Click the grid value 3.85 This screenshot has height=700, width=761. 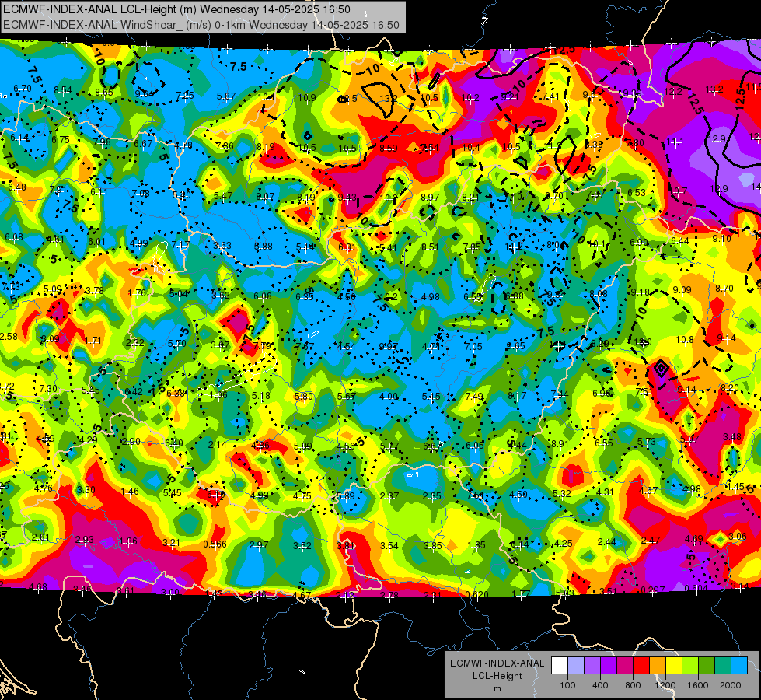(x=432, y=545)
